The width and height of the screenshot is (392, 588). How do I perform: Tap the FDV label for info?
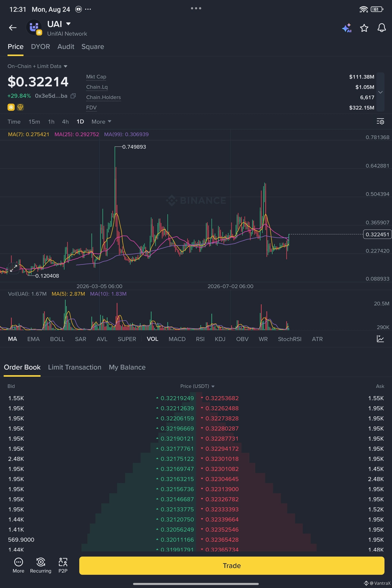(92, 108)
